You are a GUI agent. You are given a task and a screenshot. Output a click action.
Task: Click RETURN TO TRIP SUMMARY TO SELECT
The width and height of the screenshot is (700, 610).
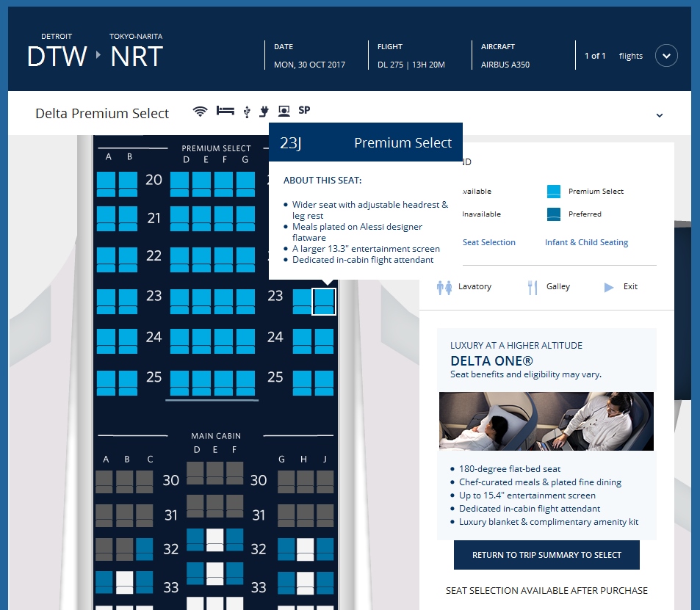[546, 555]
